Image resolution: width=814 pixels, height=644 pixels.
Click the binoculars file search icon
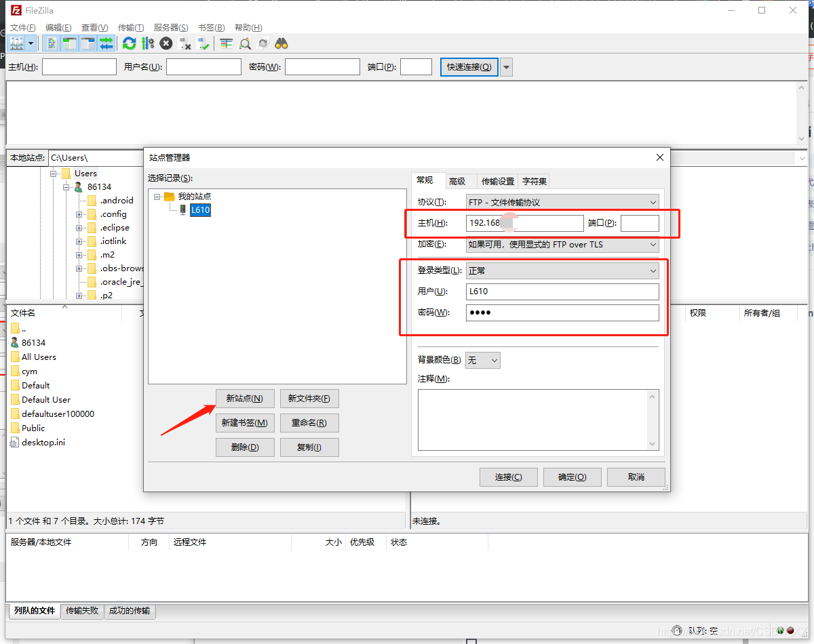[x=282, y=43]
